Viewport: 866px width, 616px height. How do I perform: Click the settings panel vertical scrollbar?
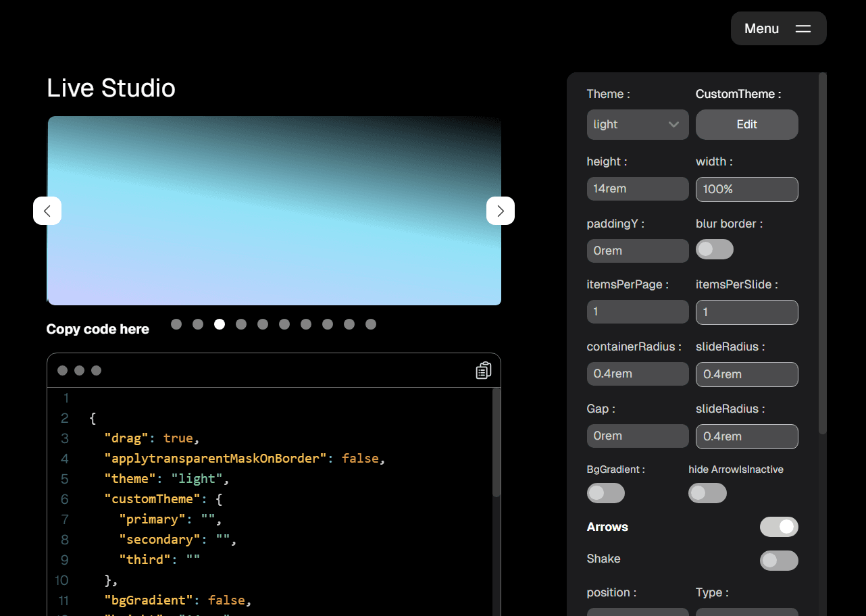pos(822,253)
